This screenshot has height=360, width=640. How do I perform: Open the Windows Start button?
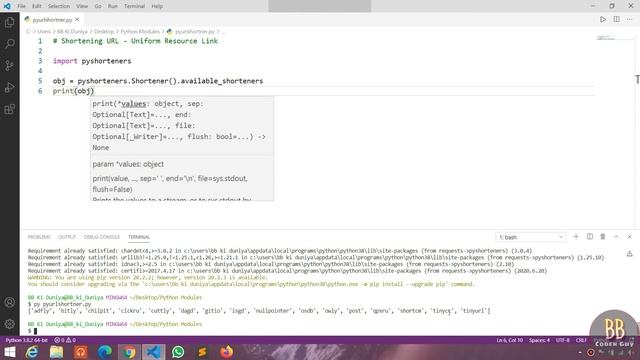[x=9, y=352]
